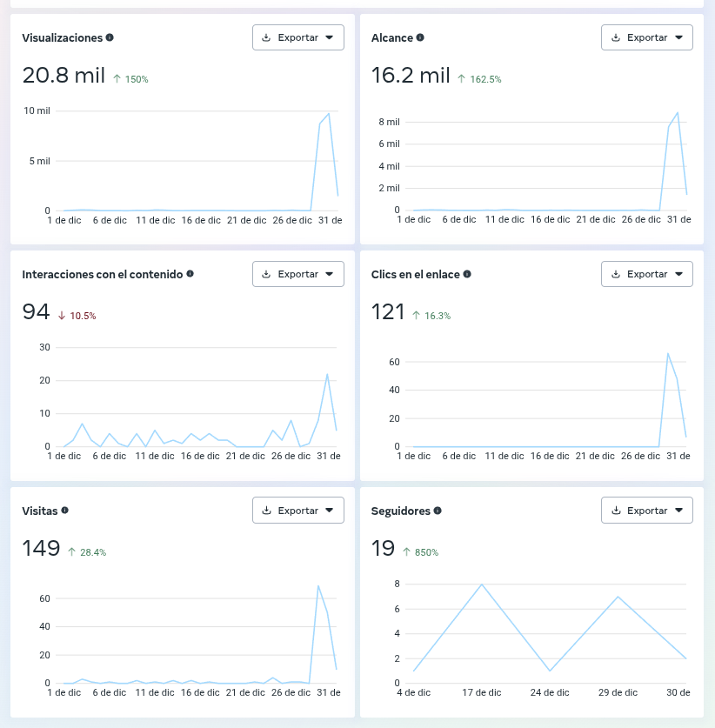Click the 10.5% decrease indicator for Interacciones

pyautogui.click(x=77, y=316)
